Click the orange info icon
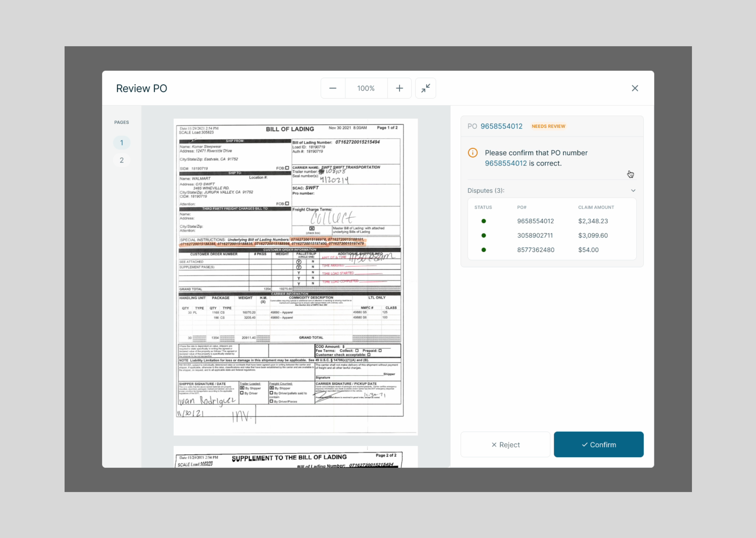756x538 pixels. click(x=472, y=153)
